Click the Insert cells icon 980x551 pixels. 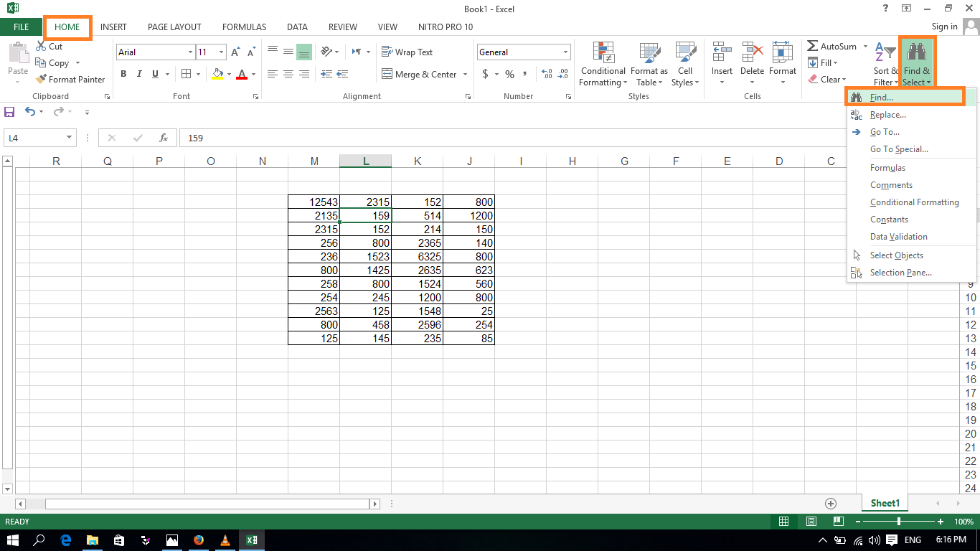[x=722, y=53]
